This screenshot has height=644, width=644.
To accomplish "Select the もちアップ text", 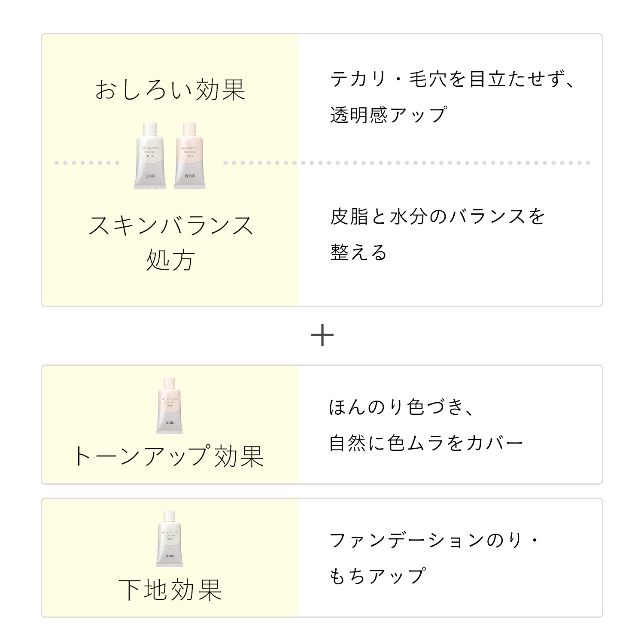I will [x=378, y=576].
